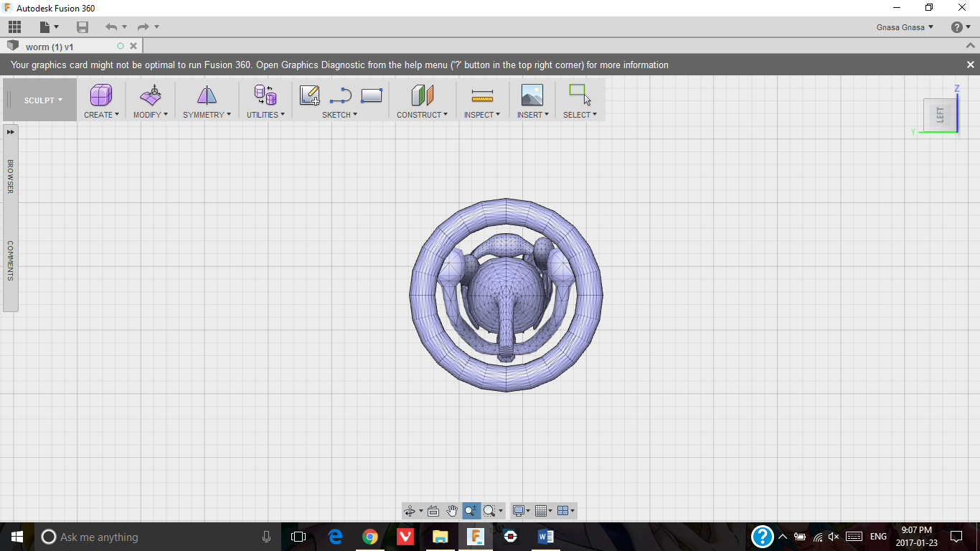Click the Undo arrow

pyautogui.click(x=111, y=27)
